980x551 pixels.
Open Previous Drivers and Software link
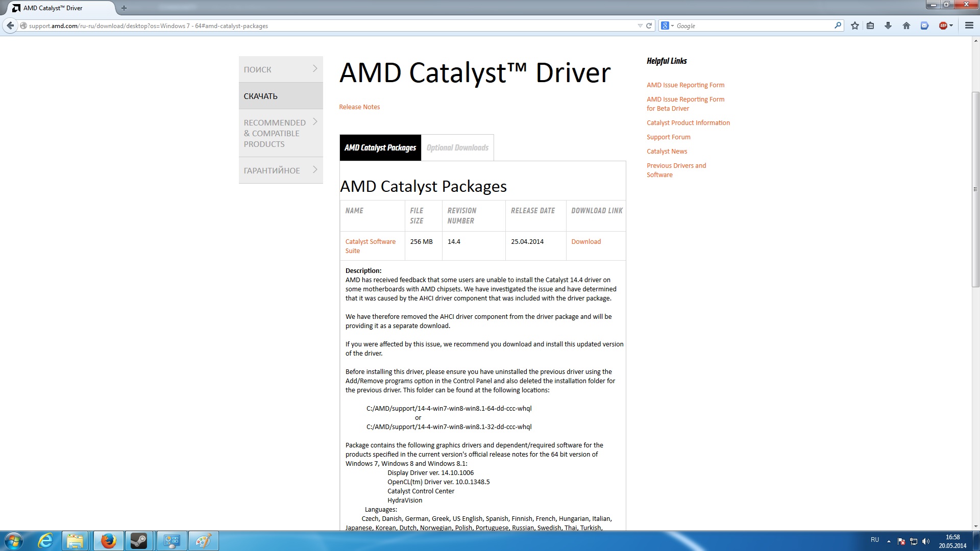(676, 170)
